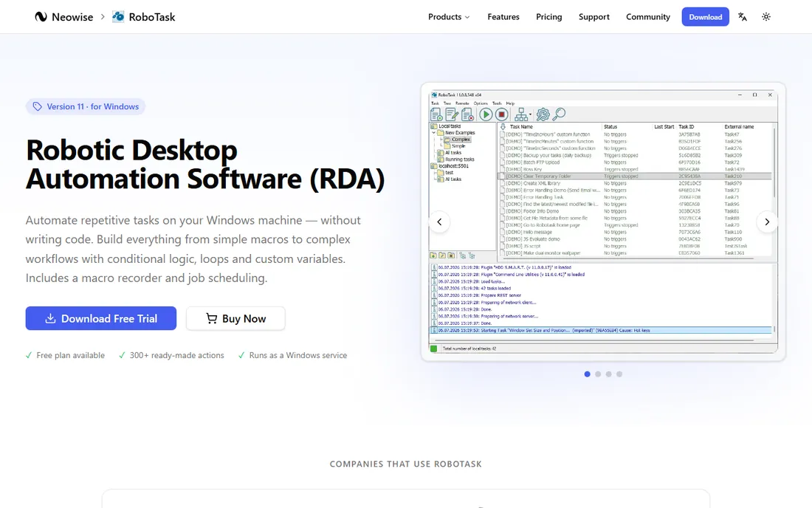
Task: Click the '[DEMO] Hello message' row in screenshot
Action: [636, 232]
